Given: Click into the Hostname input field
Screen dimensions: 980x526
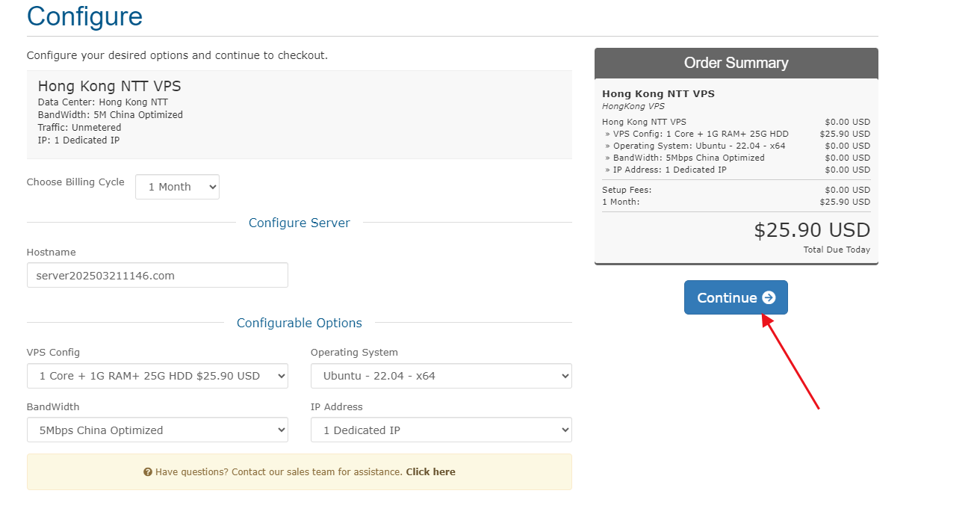Looking at the screenshot, I should pyautogui.click(x=157, y=275).
